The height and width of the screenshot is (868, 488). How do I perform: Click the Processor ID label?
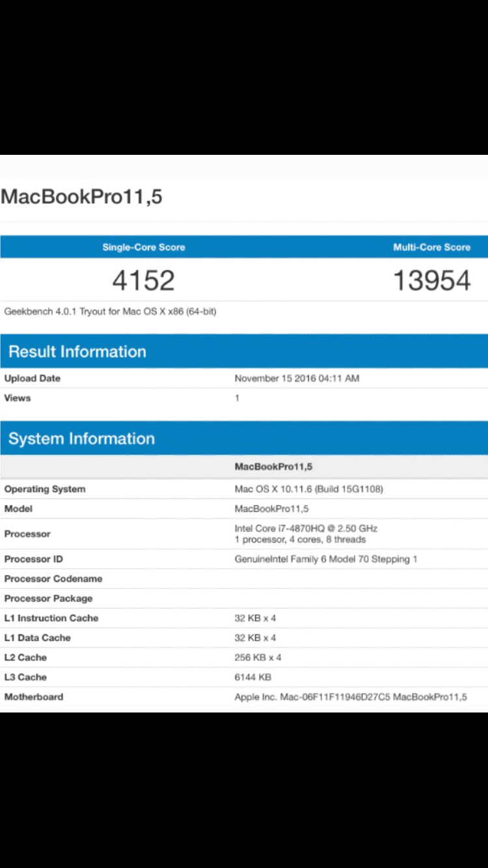34,559
